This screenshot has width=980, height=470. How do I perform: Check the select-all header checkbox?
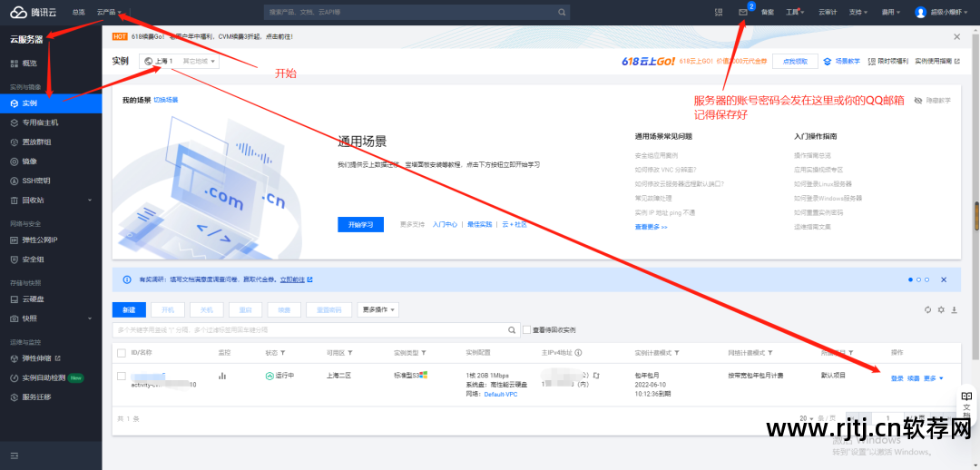click(x=122, y=353)
